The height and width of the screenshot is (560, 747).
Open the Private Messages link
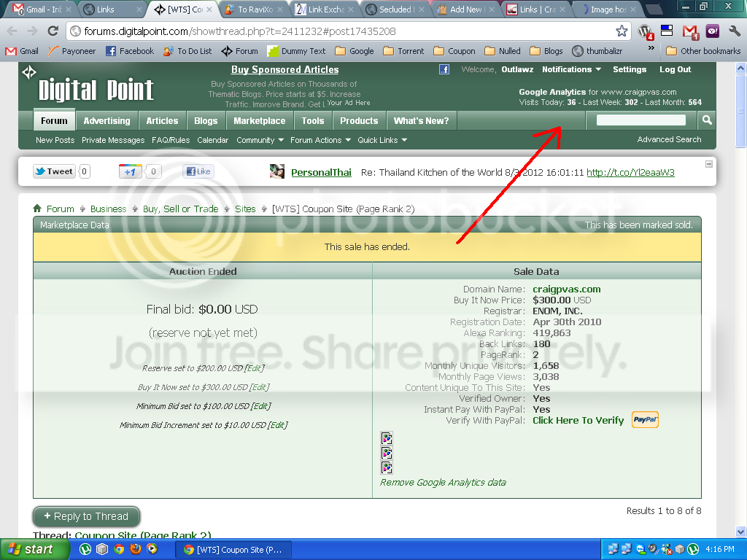[x=113, y=140]
